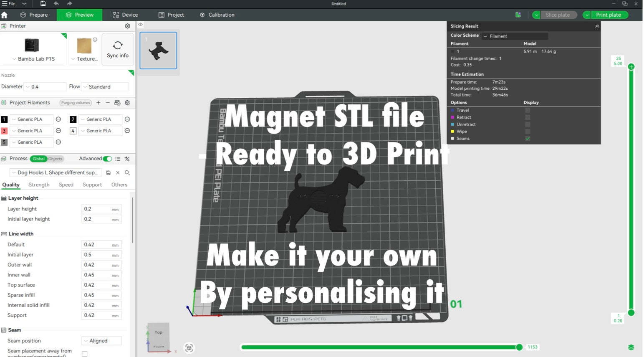Click the save icon in title bar
Image resolution: width=644 pixels, height=357 pixels.
click(43, 4)
